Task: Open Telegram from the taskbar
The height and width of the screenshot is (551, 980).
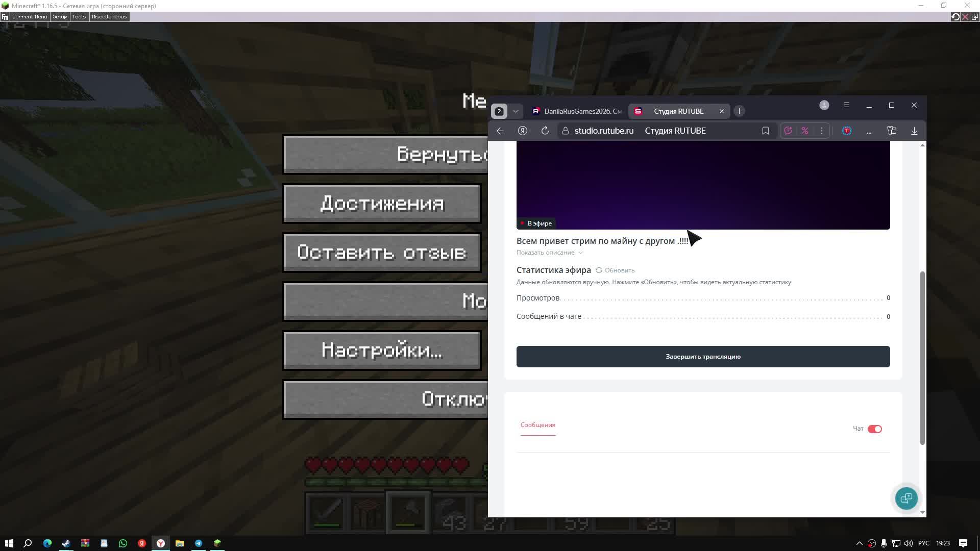Action: coord(199,543)
